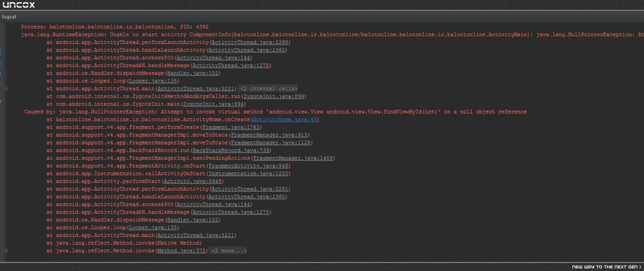Screen dimensions: 644x271
Task: Open ActivityThread.java:2261 link
Action: [250, 189]
